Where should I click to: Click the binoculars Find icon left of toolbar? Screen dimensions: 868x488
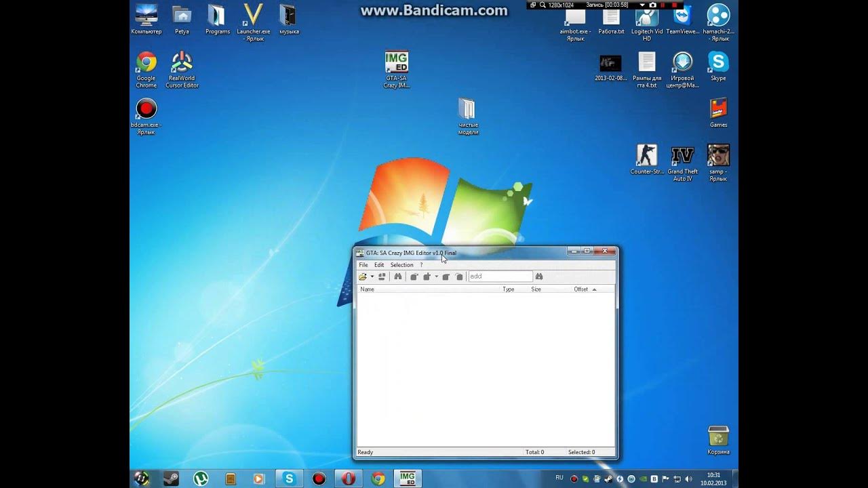click(398, 277)
